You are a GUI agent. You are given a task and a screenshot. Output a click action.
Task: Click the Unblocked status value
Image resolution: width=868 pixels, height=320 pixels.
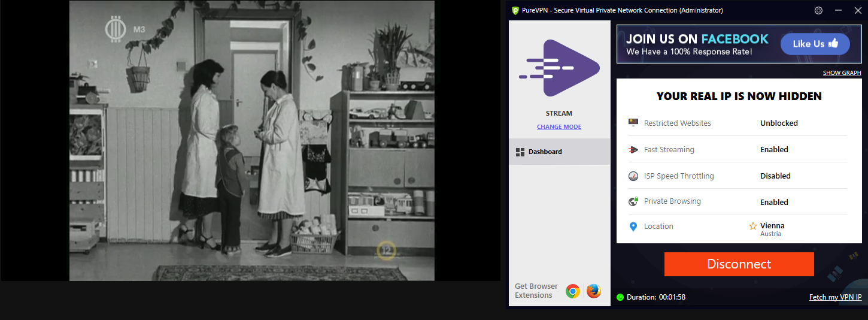pos(779,123)
